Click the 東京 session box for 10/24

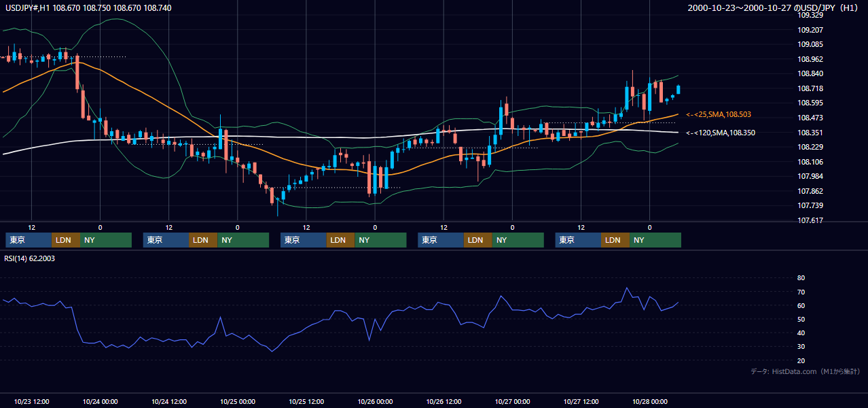click(x=166, y=240)
